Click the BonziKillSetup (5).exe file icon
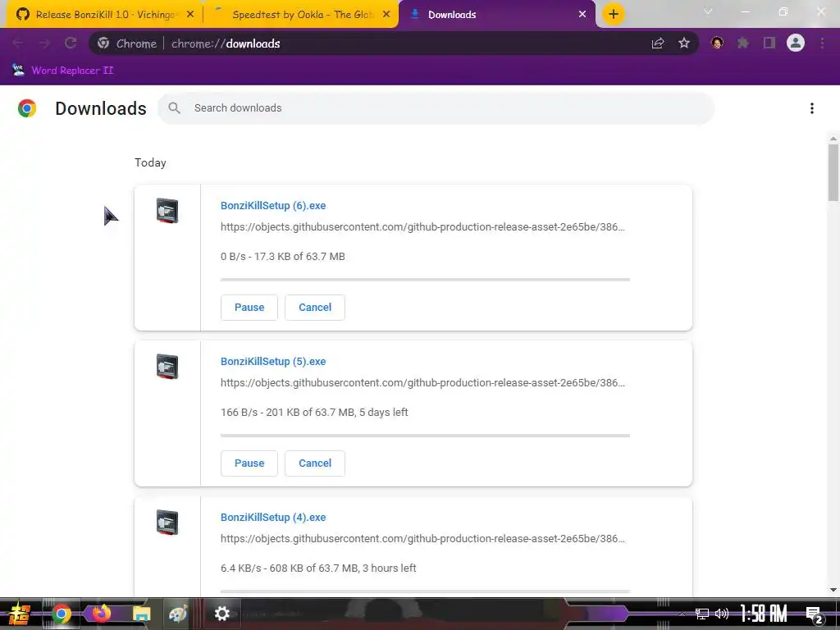 [167, 367]
